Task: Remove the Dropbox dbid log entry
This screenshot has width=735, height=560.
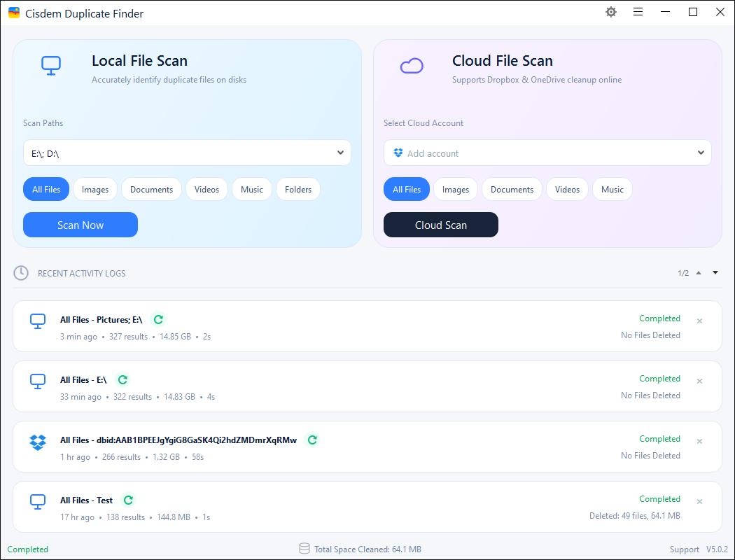Action: pyautogui.click(x=699, y=442)
